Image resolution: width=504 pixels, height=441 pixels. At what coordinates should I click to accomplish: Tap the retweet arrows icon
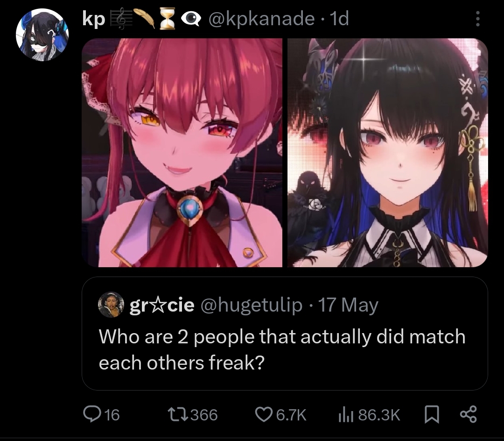178,414
